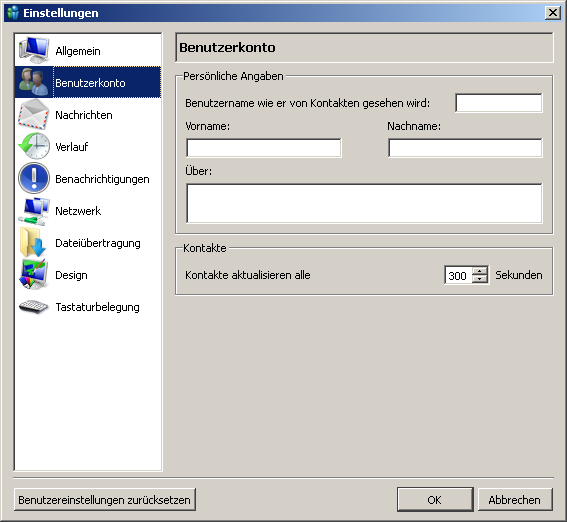The width and height of the screenshot is (567, 522).
Task: Select the Dateiübertragung folder icon
Action: (x=33, y=242)
